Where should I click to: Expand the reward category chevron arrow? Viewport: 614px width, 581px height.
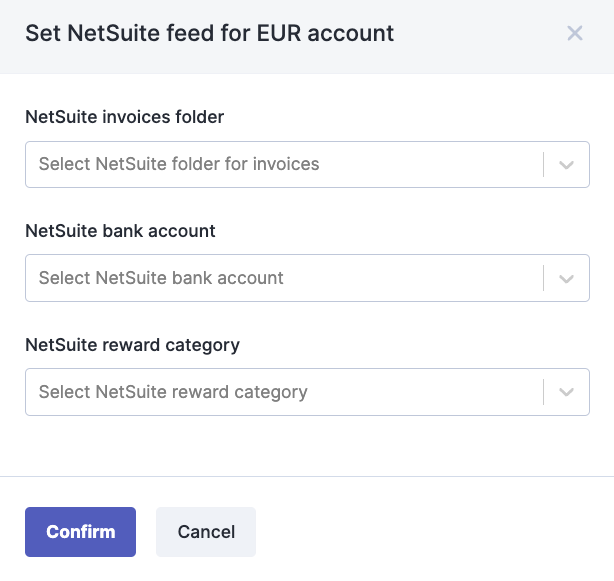[x=566, y=392]
